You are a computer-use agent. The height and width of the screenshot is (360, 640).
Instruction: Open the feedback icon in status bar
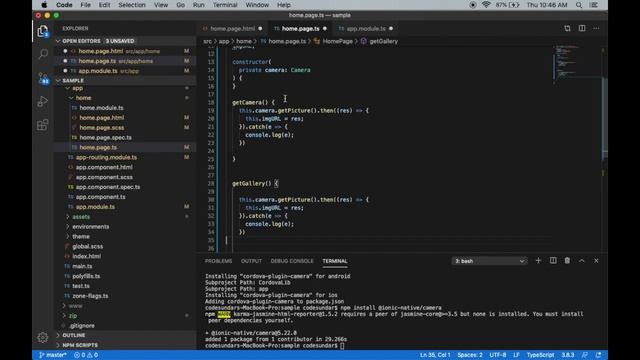(584, 355)
